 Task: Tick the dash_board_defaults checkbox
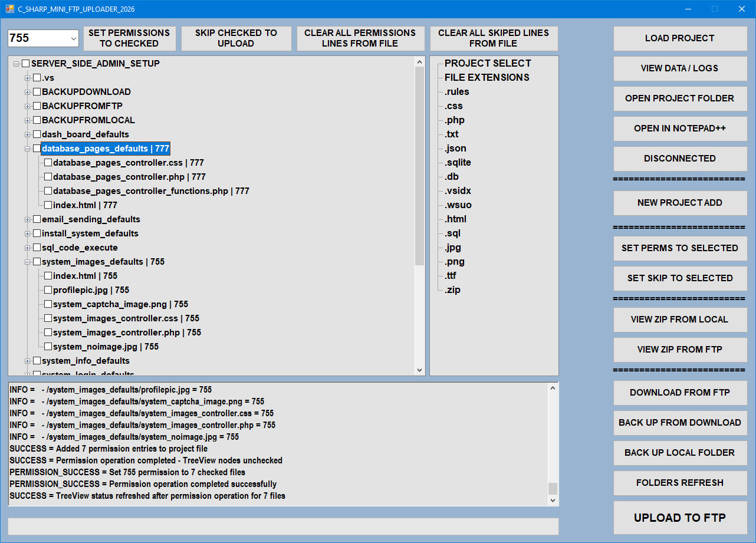[x=37, y=134]
